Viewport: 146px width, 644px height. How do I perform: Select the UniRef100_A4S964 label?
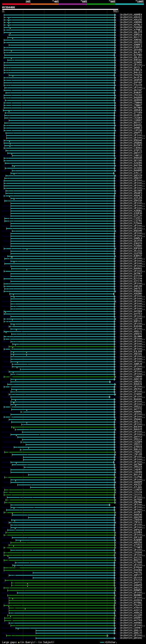coord(131,311)
